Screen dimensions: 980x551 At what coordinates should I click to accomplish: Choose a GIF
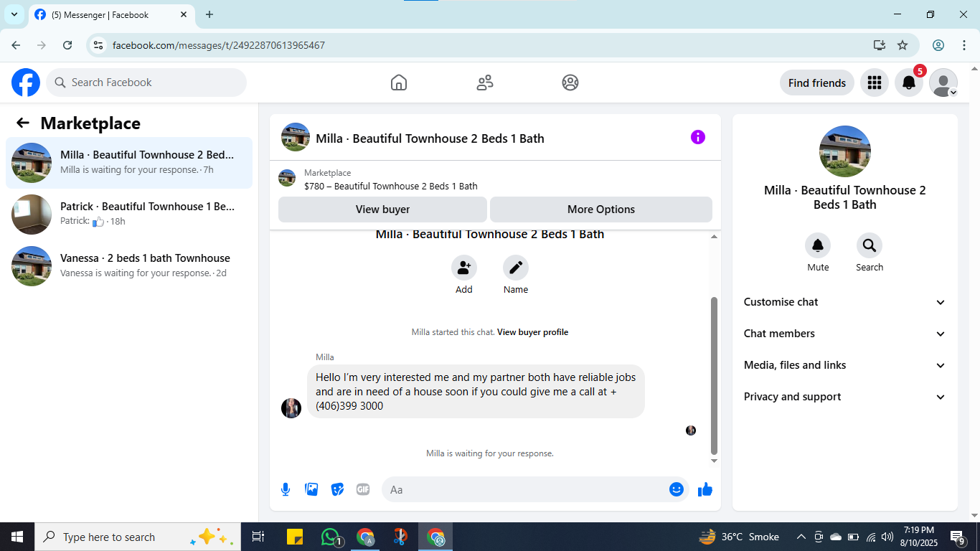point(363,489)
